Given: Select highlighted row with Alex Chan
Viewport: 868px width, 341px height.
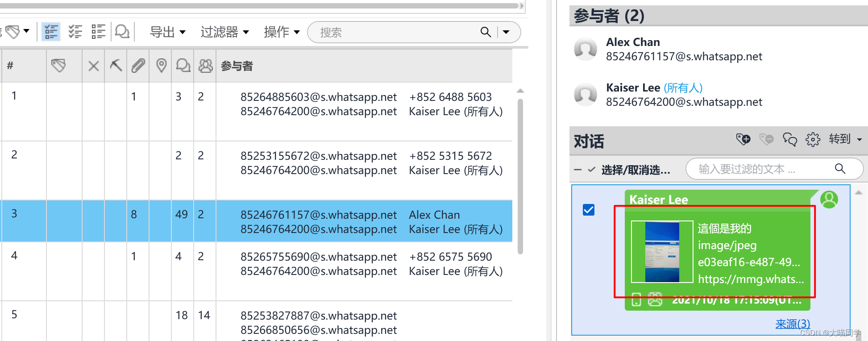Looking at the screenshot, I should (x=257, y=221).
